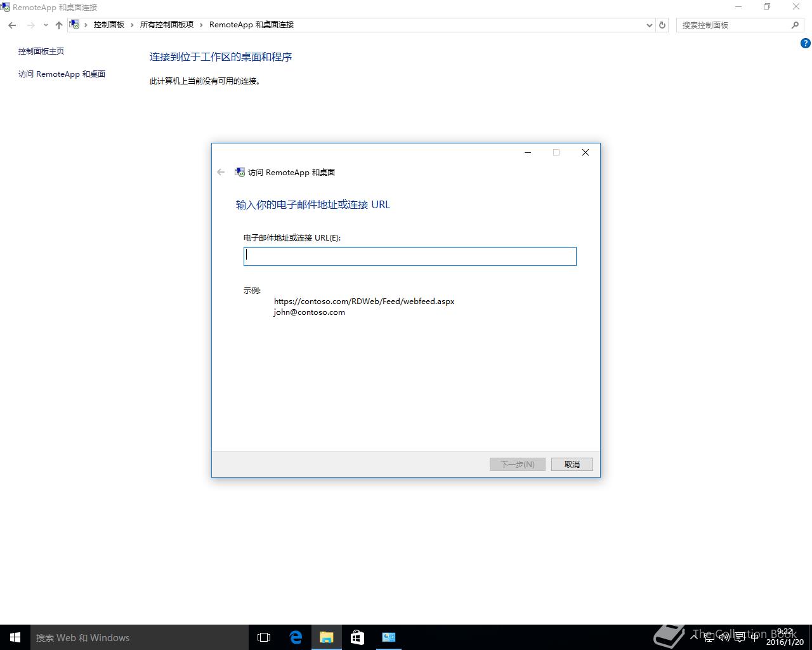This screenshot has width=812, height=650.
Task: Restore down the main RemoteApp 和桌面连接 window
Action: 767,7
